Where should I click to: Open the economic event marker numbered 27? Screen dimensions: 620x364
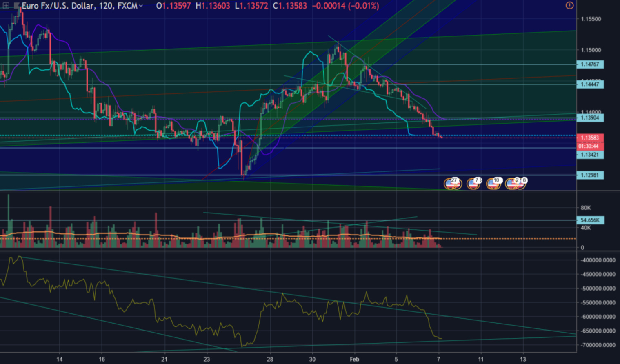coord(452,184)
